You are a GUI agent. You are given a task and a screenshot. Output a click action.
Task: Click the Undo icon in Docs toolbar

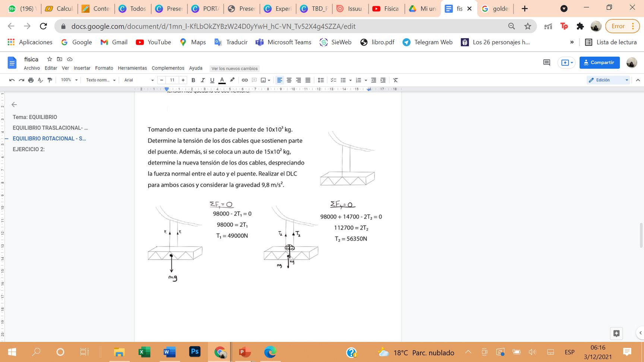(x=12, y=80)
